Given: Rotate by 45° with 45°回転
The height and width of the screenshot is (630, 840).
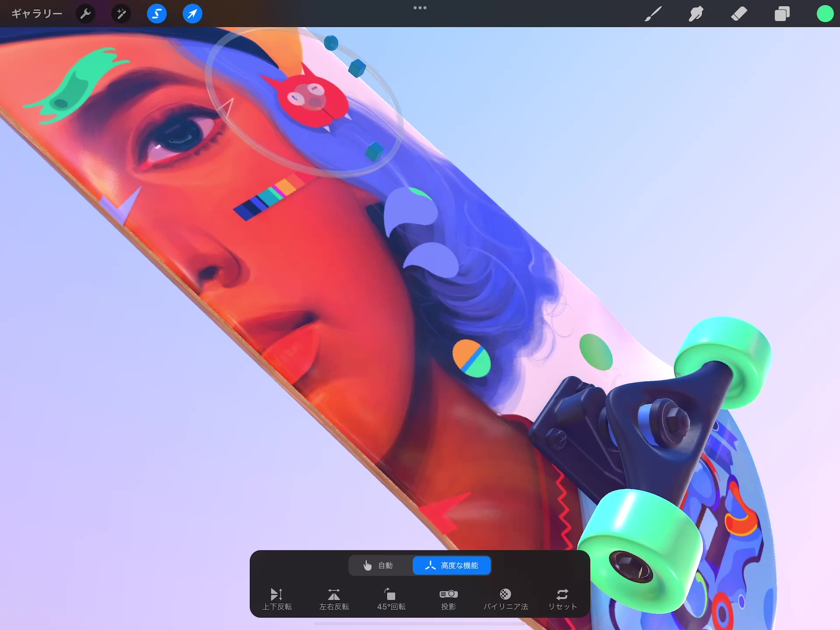Looking at the screenshot, I should (391, 599).
